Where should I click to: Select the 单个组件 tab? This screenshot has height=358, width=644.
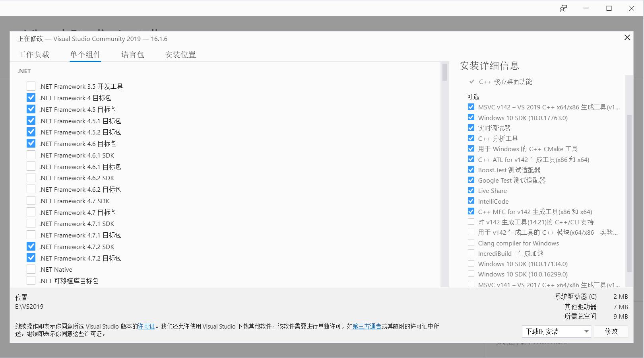(x=85, y=54)
